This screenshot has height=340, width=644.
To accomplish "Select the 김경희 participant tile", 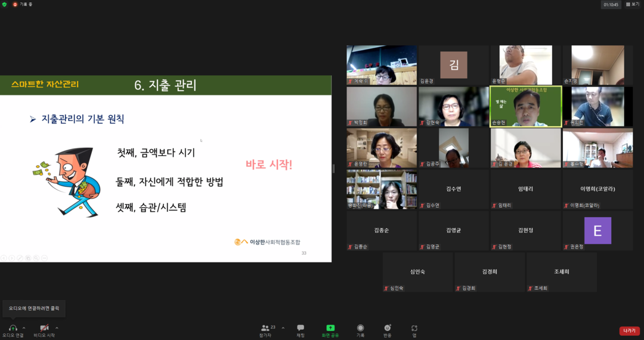I will pyautogui.click(x=490, y=272).
